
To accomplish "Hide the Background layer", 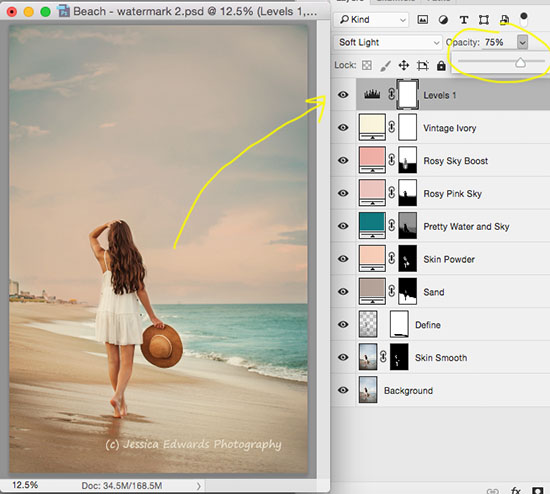I will (x=343, y=390).
